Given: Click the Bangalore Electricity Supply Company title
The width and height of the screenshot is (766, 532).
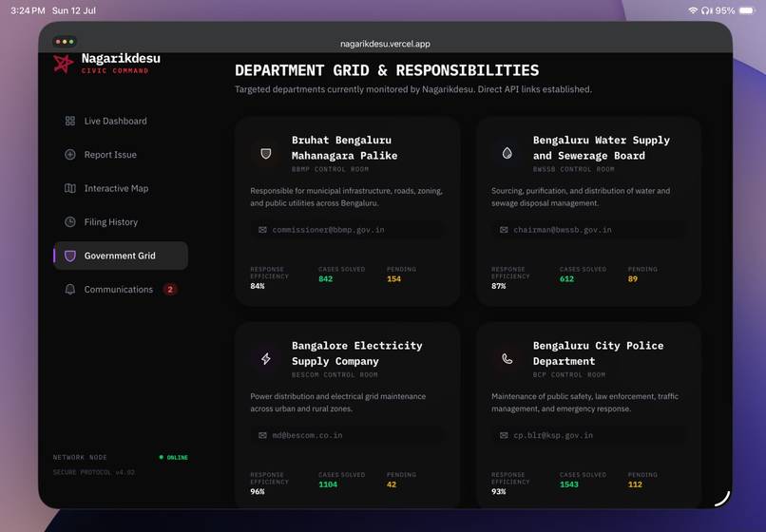Looking at the screenshot, I should pyautogui.click(x=357, y=353).
